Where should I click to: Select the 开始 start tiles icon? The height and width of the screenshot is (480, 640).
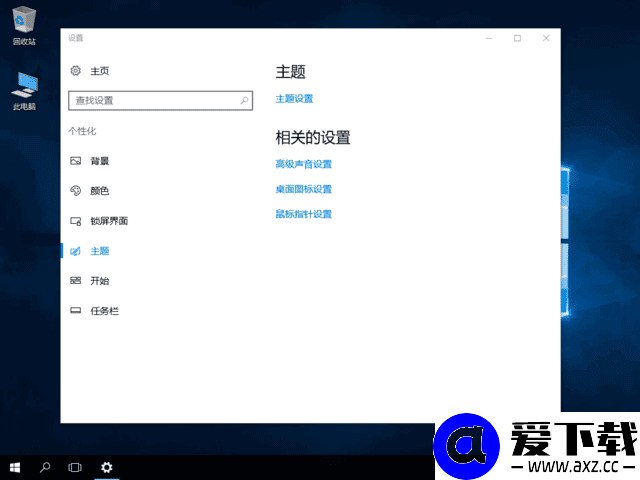point(76,280)
